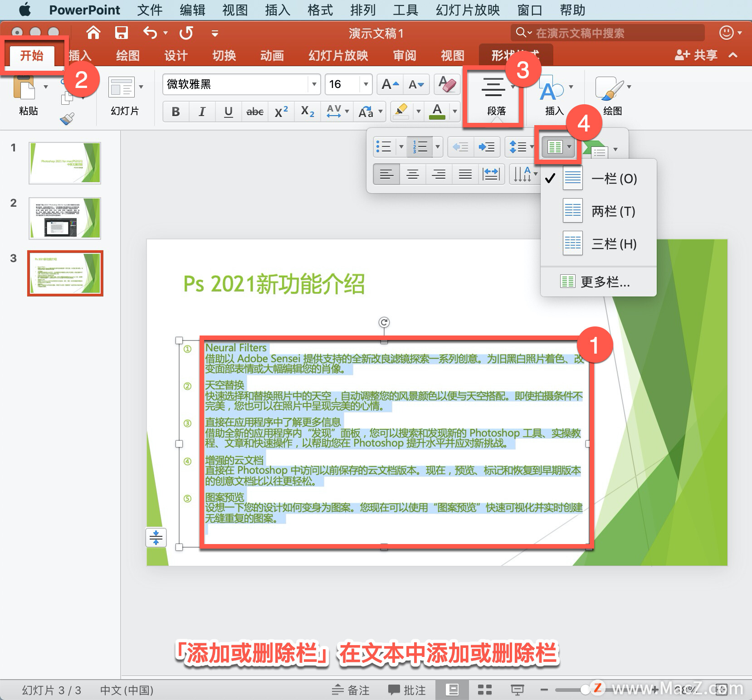The height and width of the screenshot is (700, 752).
Task: Toggle bold formatting
Action: click(x=176, y=112)
